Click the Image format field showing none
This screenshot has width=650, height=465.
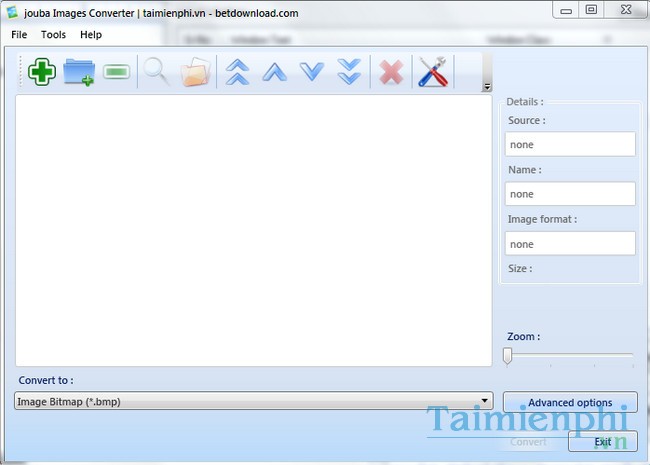pos(570,244)
